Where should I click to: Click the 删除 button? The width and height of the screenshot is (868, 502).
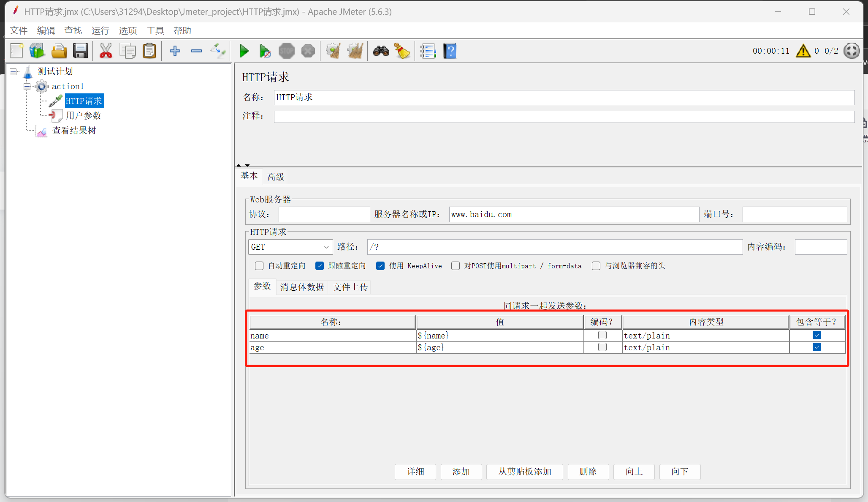(588, 472)
